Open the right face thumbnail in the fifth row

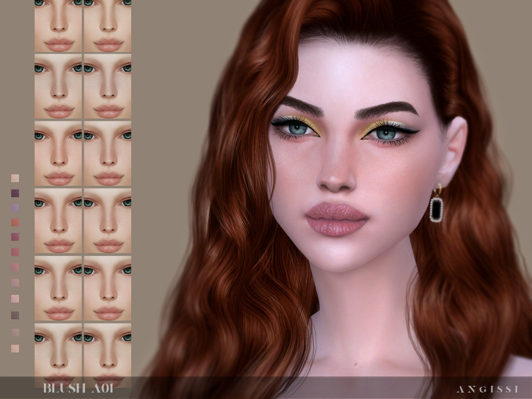tap(108, 288)
